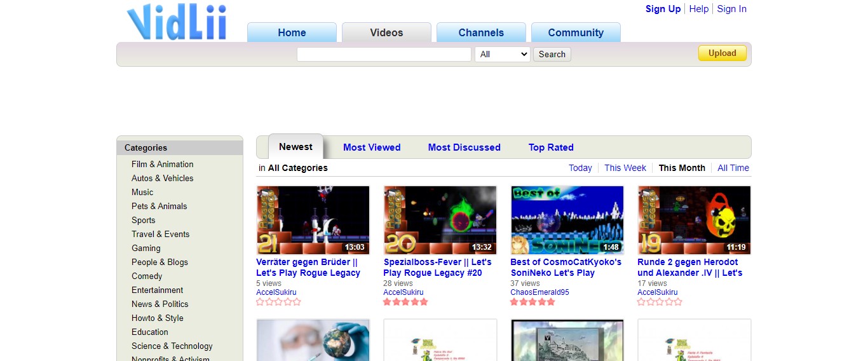Filter videos by All Time

point(733,168)
